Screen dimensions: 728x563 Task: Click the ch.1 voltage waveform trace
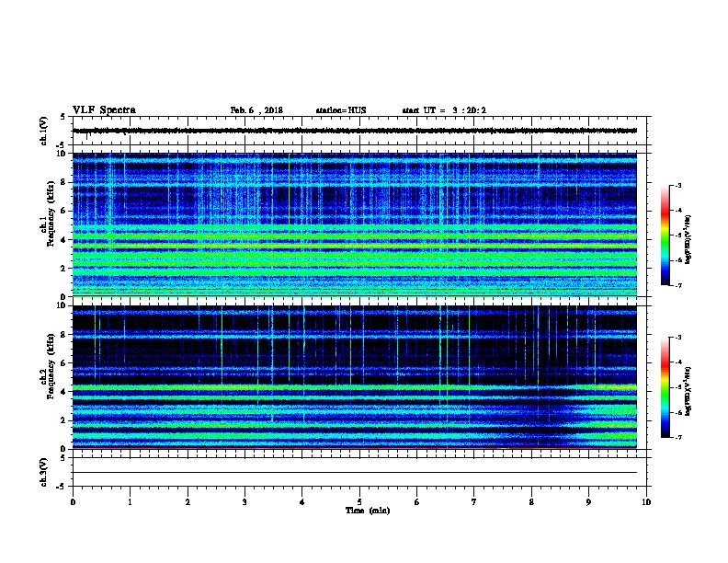[x=355, y=131]
